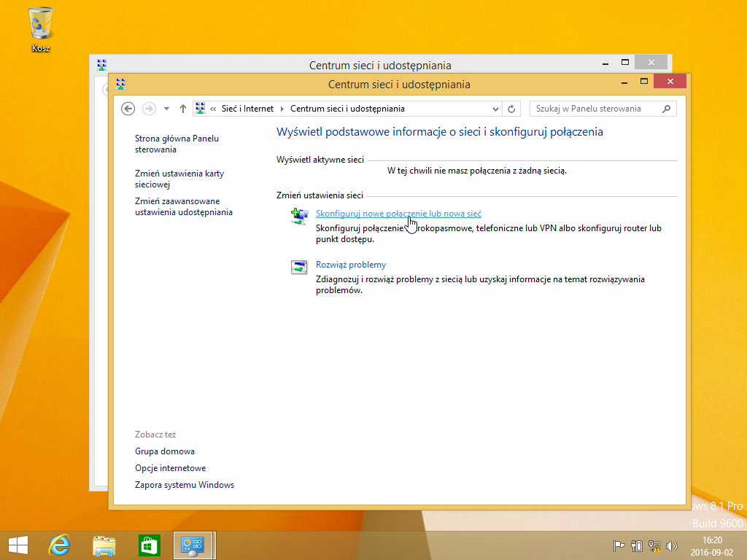The width and height of the screenshot is (747, 560).
Task: Click the volume speaker tray icon
Action: (672, 545)
